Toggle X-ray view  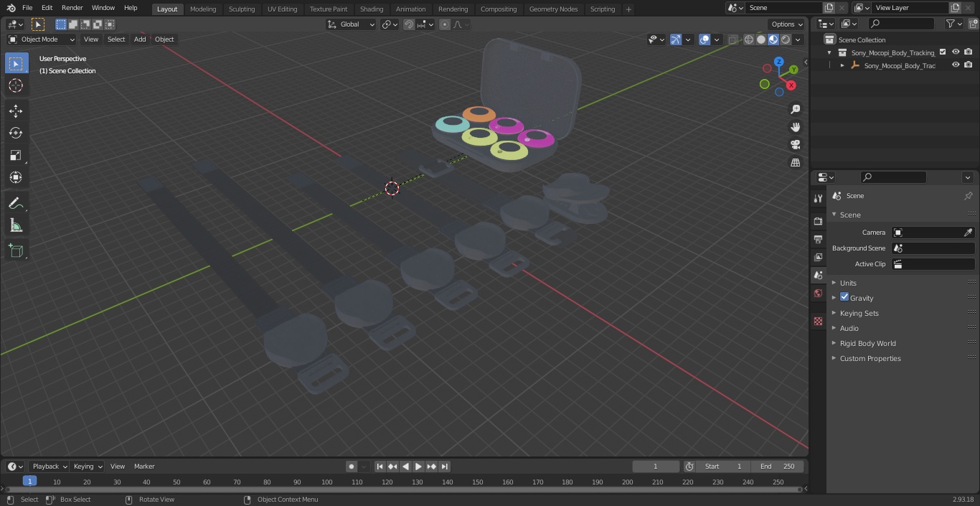732,39
